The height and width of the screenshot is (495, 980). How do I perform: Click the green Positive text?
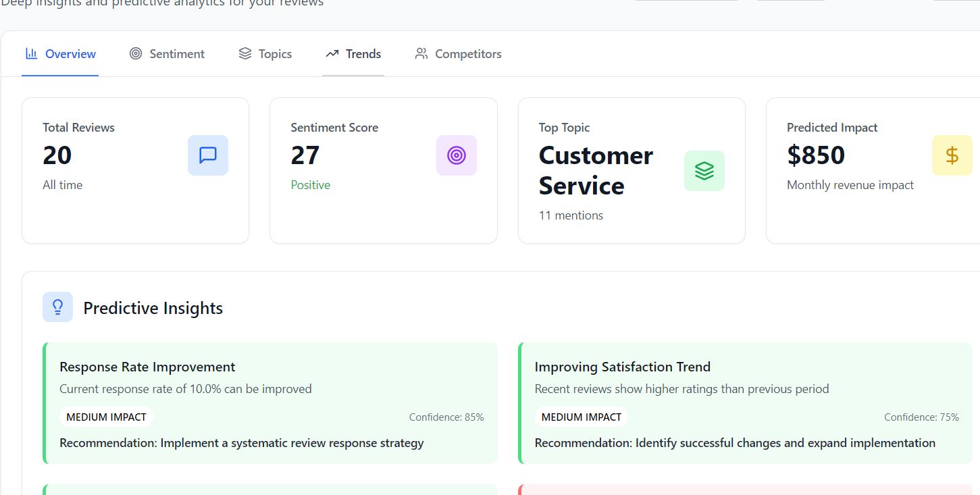(311, 185)
